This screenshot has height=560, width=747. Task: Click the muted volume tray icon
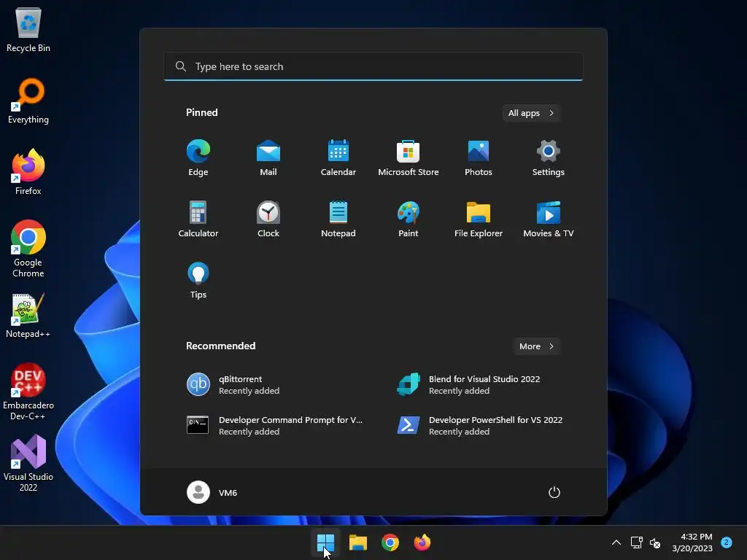(655, 542)
